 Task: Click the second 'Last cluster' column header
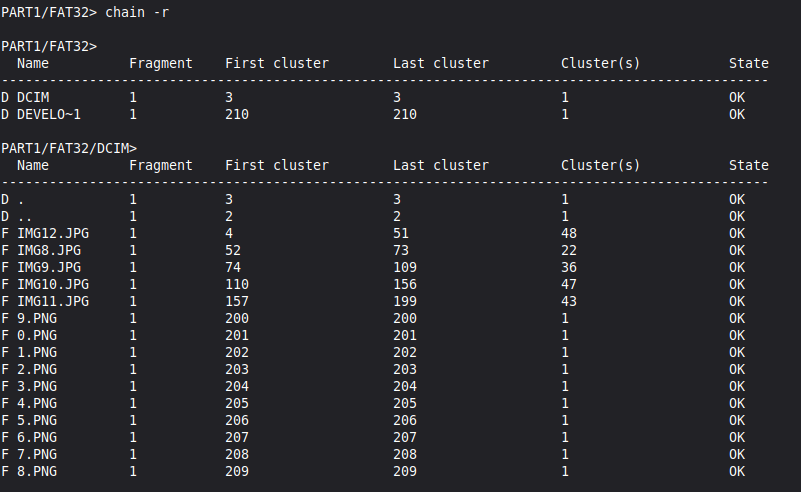440,165
